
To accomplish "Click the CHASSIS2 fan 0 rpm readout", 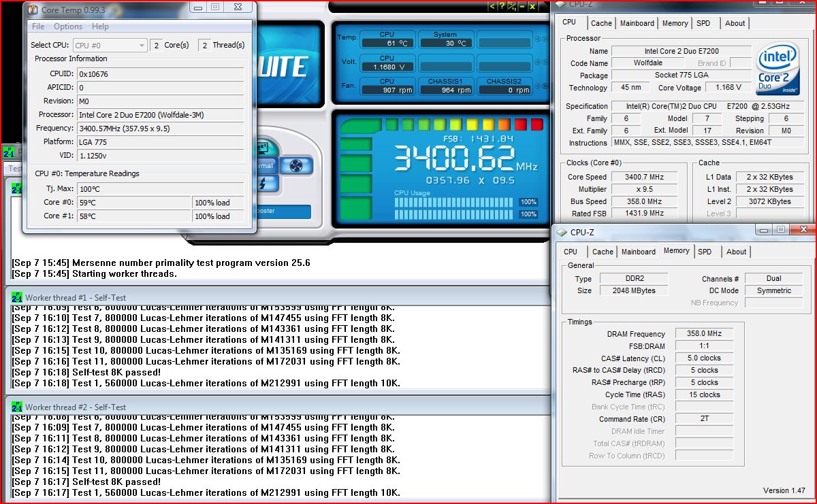I will (x=504, y=90).
